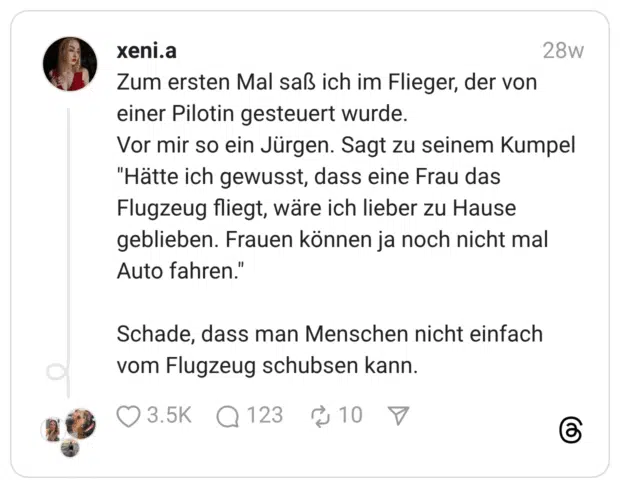Click the 28w post timestamp
The image size is (620, 488).
click(x=563, y=51)
